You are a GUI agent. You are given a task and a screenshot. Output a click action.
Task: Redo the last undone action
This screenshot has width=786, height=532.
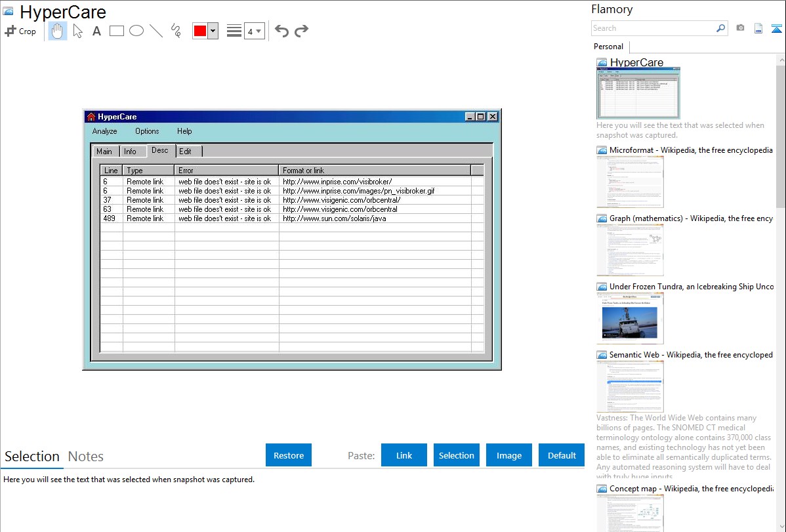pos(301,31)
